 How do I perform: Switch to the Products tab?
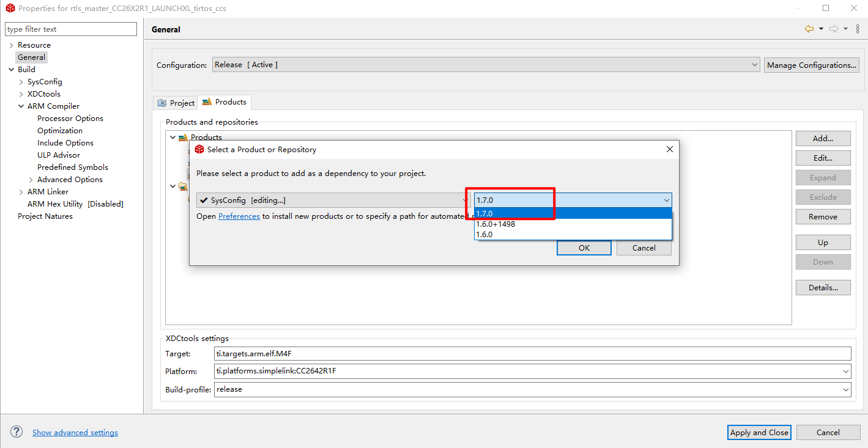click(x=224, y=102)
